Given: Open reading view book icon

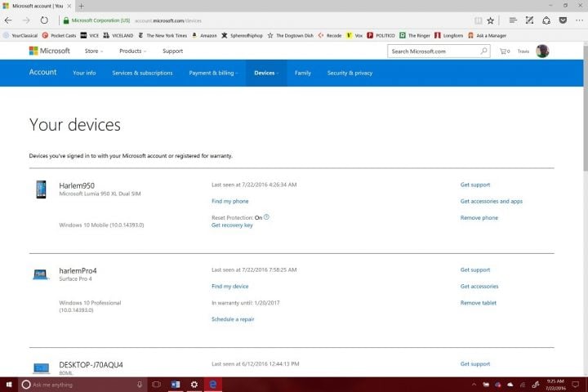Looking at the screenshot, I should click(478, 20).
